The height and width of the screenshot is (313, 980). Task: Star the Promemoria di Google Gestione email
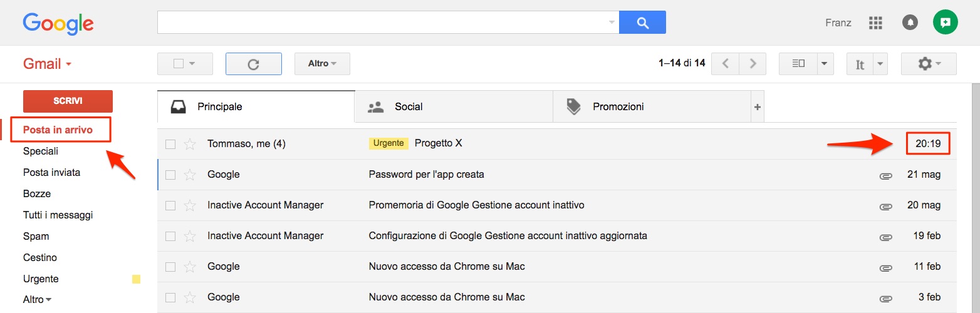(190, 205)
